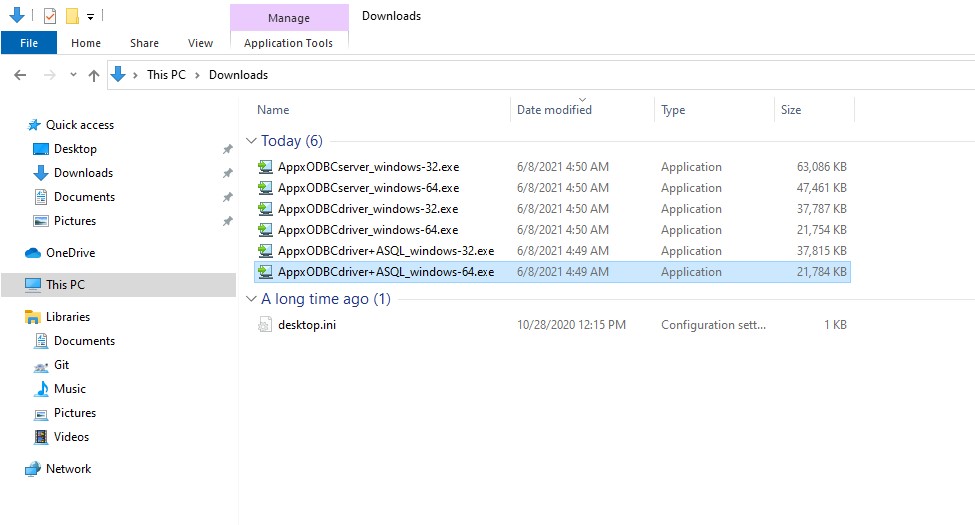Click the New folder icon in title bar
The width and height of the screenshot is (975, 525).
pyautogui.click(x=73, y=16)
